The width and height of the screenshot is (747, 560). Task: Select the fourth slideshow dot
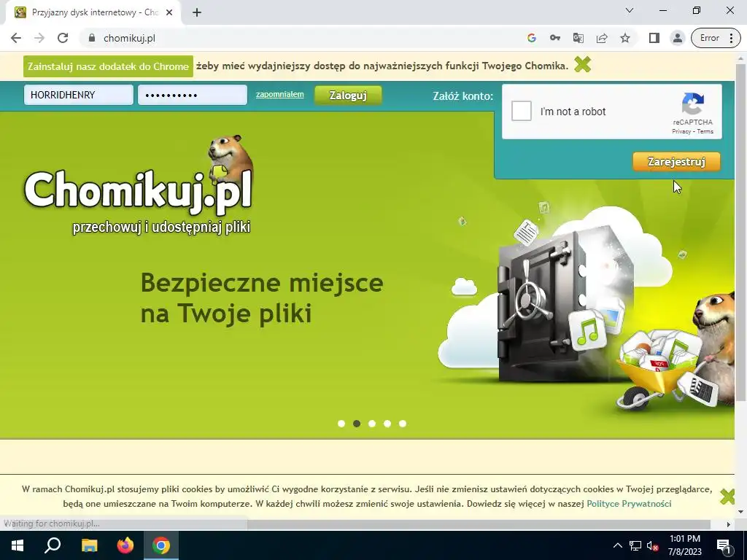point(387,424)
